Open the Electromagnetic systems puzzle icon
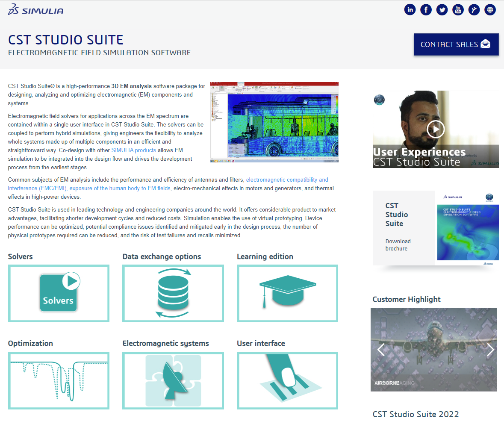This screenshot has width=504, height=421. coord(173,380)
